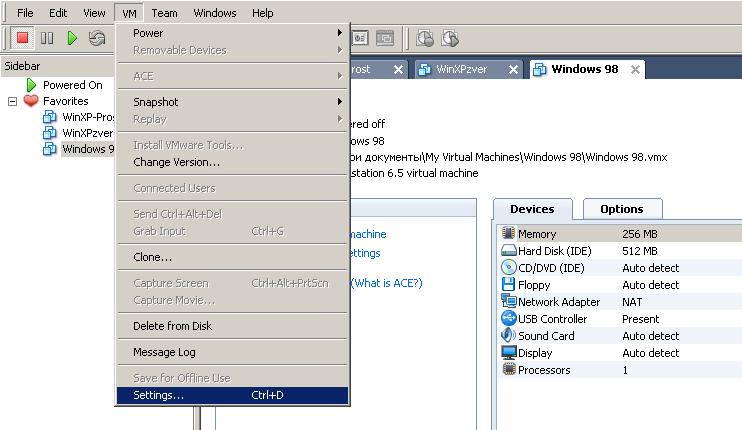Viewport: 742px width, 430px height.
Task: Click the Memory 256 MB value
Action: click(640, 234)
